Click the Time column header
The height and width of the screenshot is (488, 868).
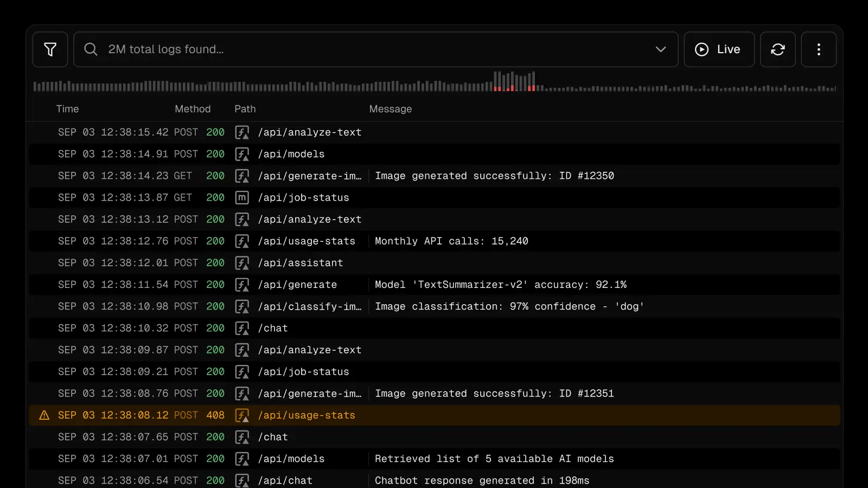(67, 109)
